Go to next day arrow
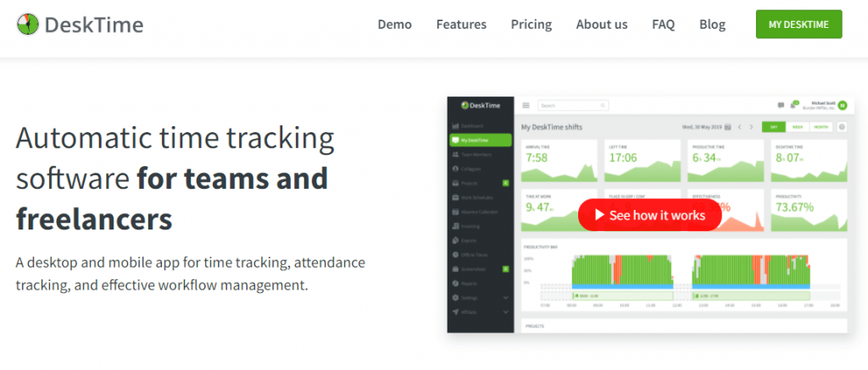 point(751,127)
